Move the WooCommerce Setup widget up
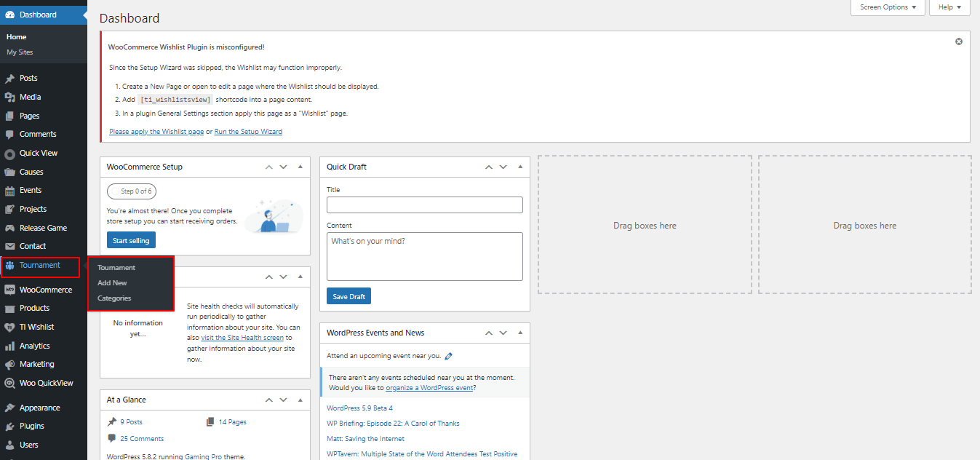This screenshot has width=980, height=460. coord(269,167)
